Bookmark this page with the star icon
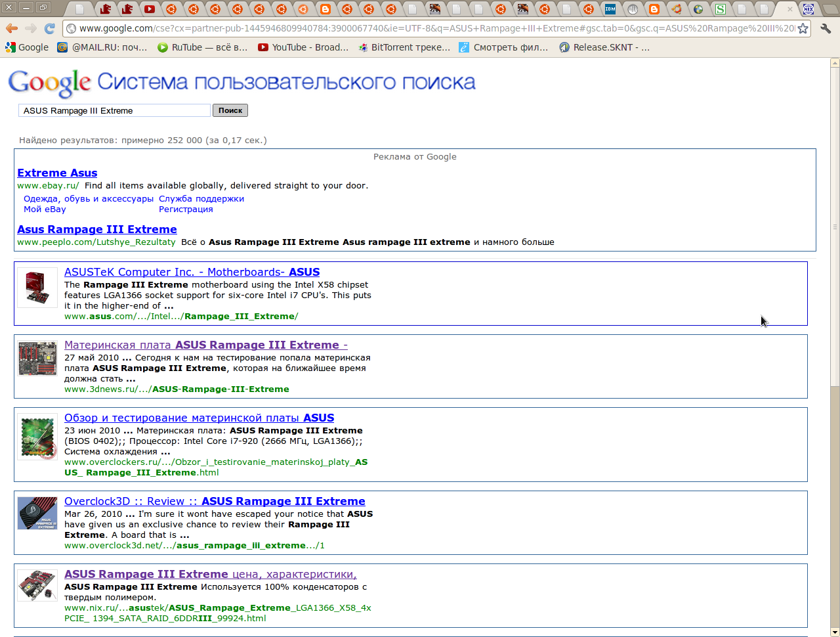The width and height of the screenshot is (840, 637). (x=803, y=29)
